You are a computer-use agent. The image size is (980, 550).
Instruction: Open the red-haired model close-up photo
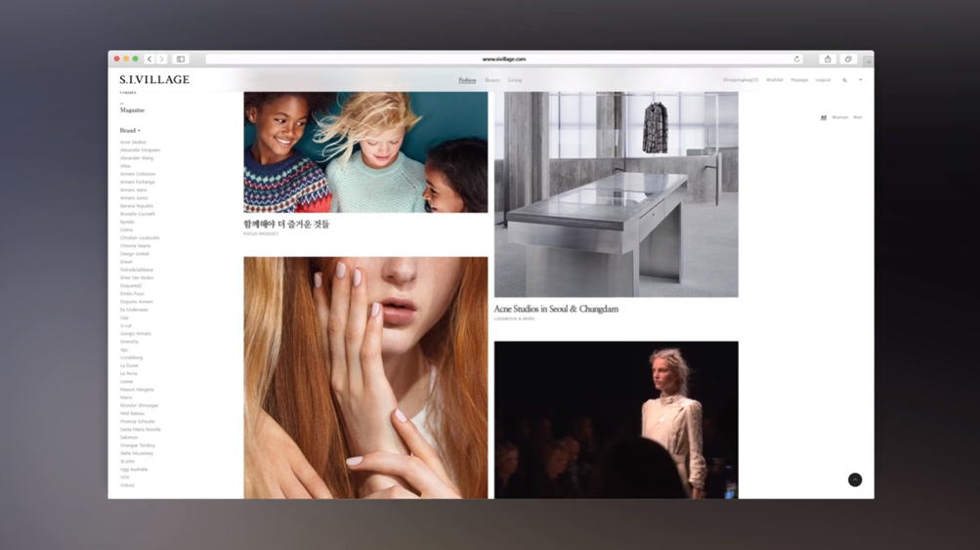coord(365,377)
